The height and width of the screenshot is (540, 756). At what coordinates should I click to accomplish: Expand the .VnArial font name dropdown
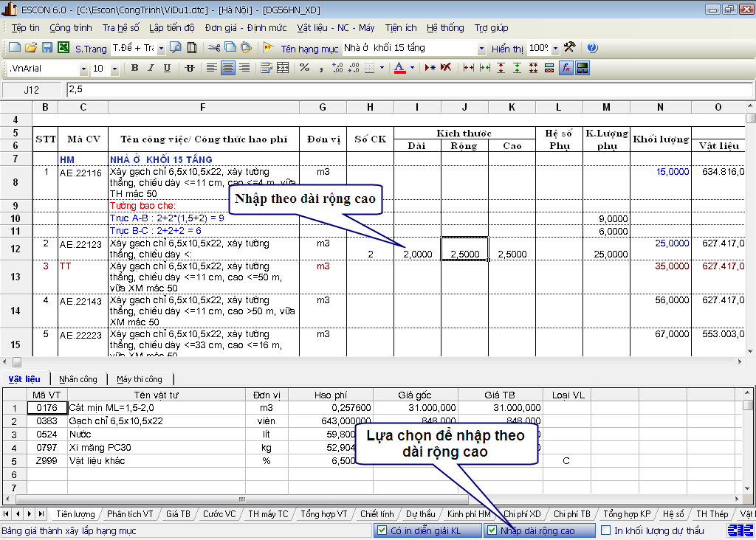coord(83,69)
